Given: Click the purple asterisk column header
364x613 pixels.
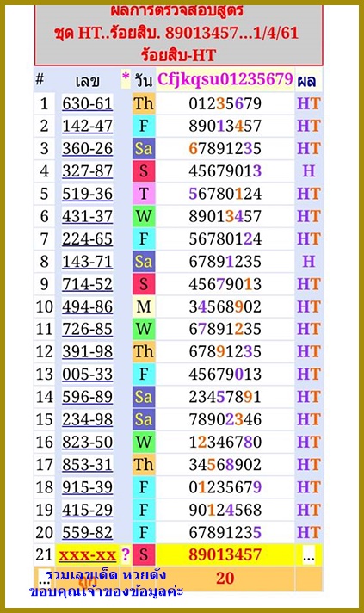Looking at the screenshot, I should pyautogui.click(x=126, y=78).
